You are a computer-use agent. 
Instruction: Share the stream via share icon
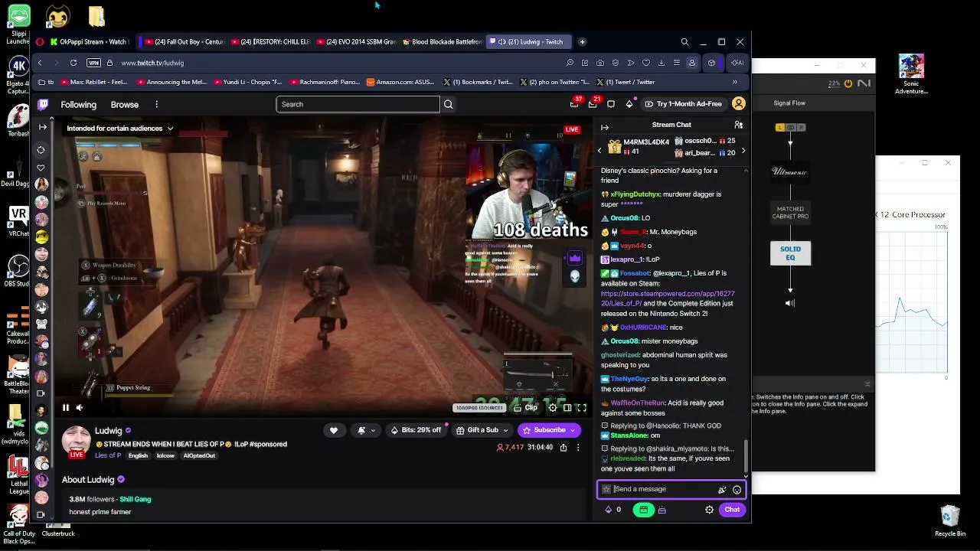coord(563,448)
